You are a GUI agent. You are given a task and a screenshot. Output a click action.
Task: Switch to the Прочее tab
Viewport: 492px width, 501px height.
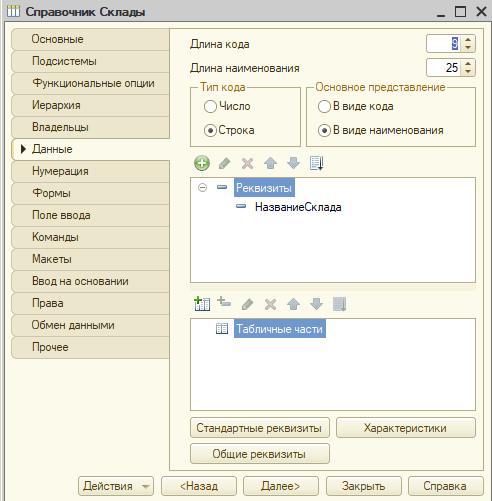coord(90,347)
